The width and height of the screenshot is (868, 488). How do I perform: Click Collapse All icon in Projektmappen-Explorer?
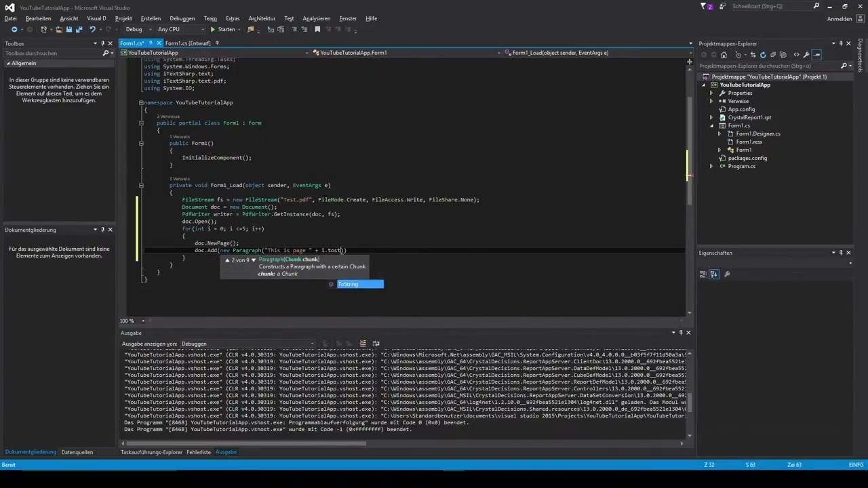[773, 55]
